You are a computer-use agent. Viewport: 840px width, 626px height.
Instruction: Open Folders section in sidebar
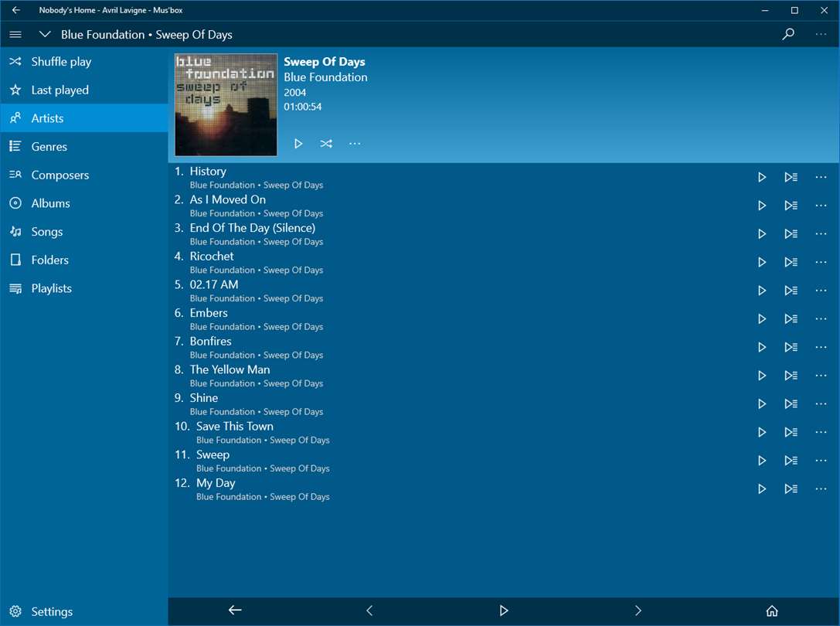(x=84, y=260)
